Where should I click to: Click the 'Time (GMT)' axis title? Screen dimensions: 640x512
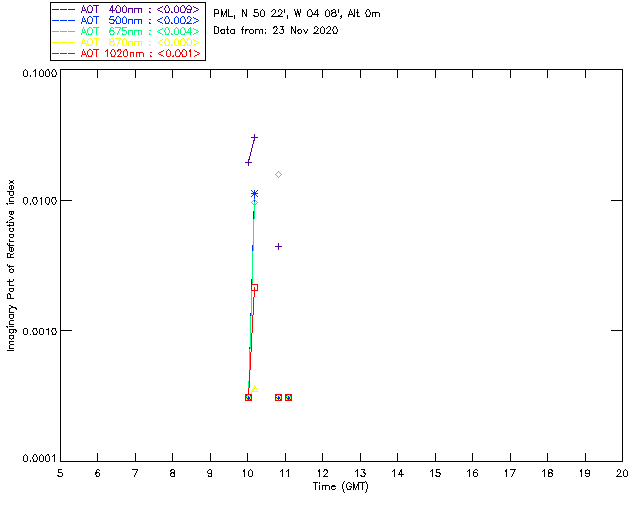(340, 487)
